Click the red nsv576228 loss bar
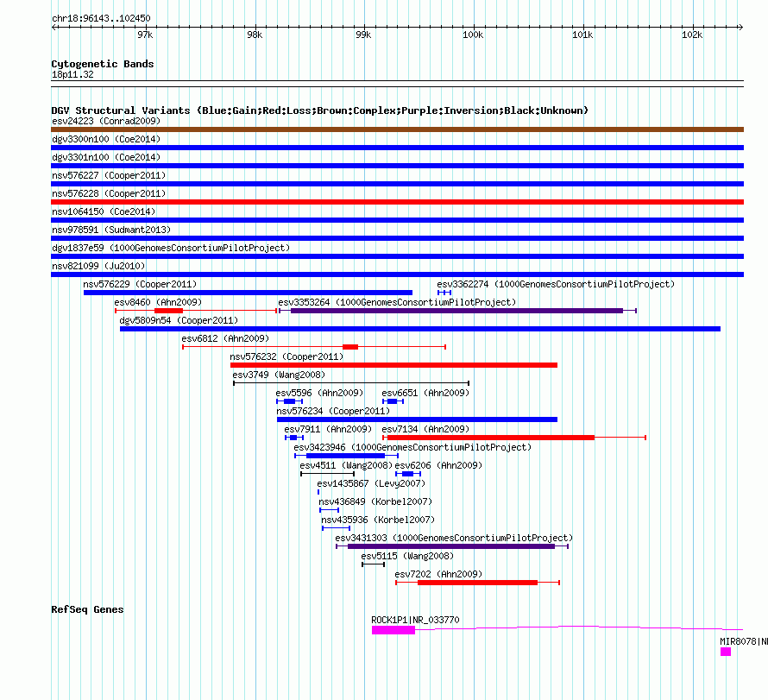This screenshot has width=768, height=700. (397, 202)
